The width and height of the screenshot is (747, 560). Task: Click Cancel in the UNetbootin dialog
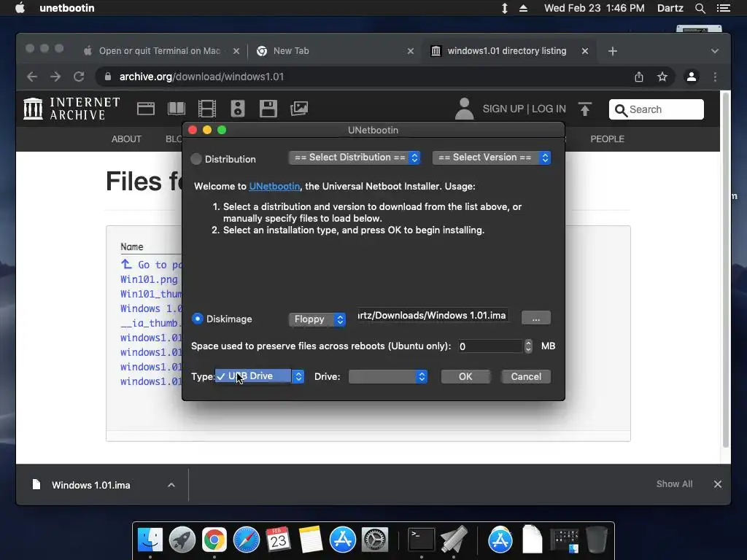pos(526,377)
